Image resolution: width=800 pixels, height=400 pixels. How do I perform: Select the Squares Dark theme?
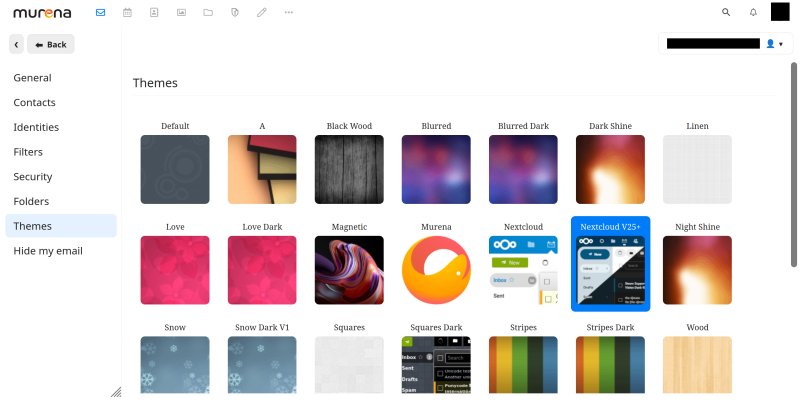pyautogui.click(x=436, y=365)
